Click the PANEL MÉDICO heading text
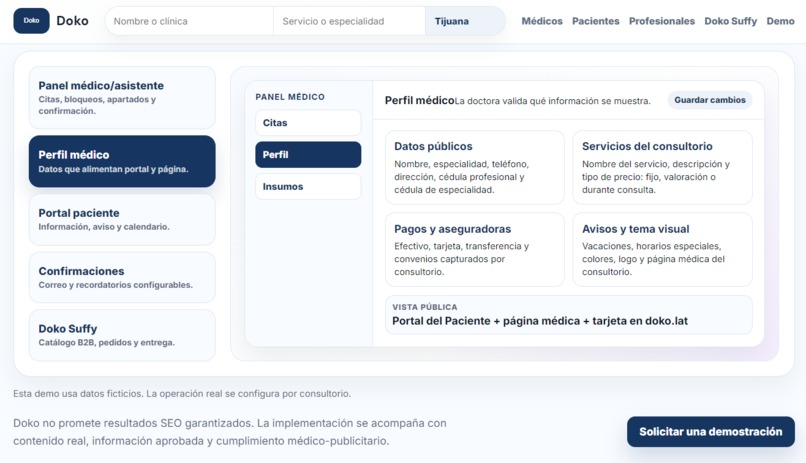This screenshot has width=806, height=463. 290,97
